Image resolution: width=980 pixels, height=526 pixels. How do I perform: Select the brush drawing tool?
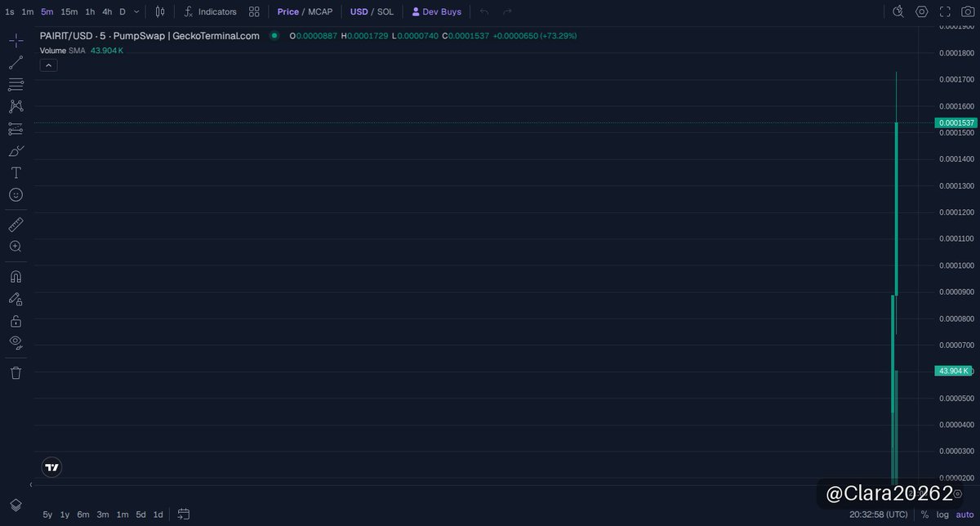16,150
